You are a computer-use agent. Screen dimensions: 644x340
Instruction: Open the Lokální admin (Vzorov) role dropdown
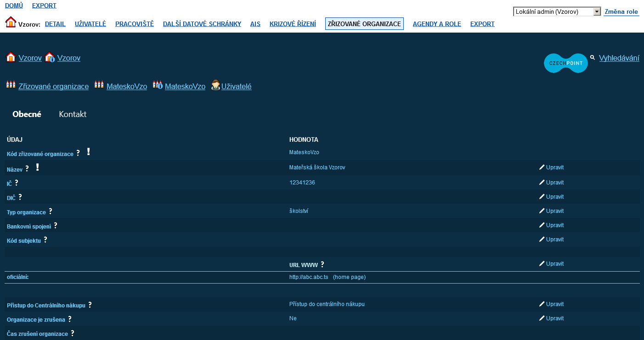pos(557,12)
